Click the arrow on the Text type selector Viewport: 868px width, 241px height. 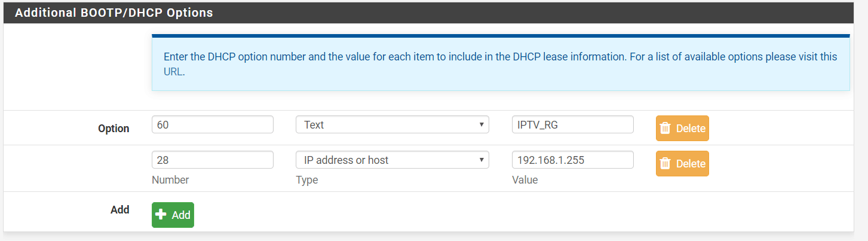(481, 125)
